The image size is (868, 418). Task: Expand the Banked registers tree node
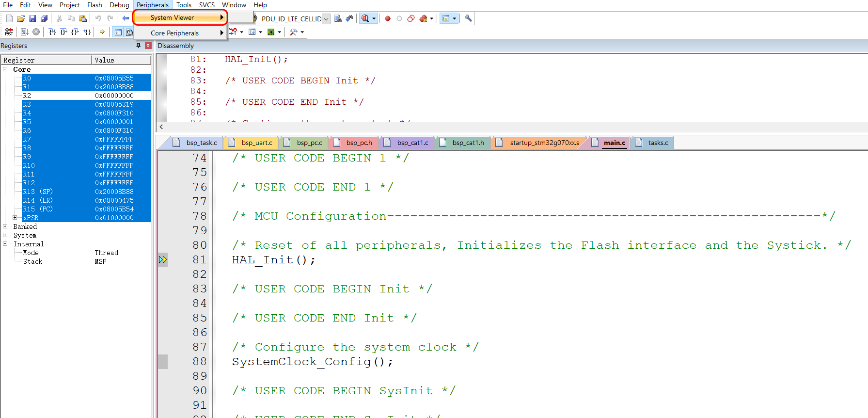point(5,226)
